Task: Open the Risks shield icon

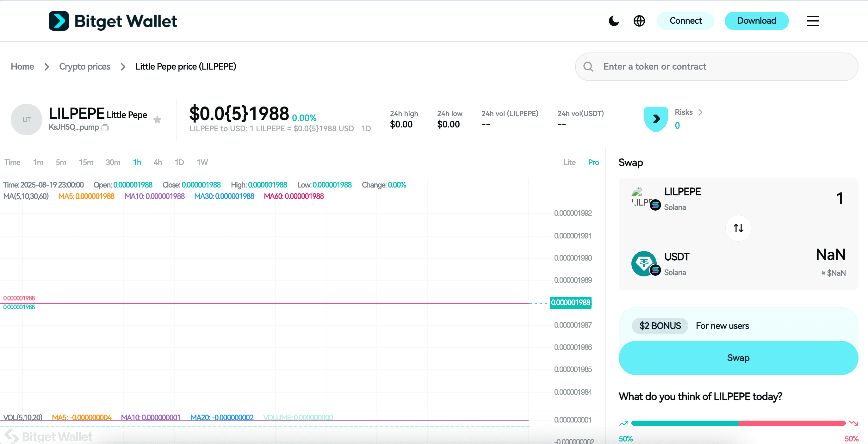Action: coord(655,119)
